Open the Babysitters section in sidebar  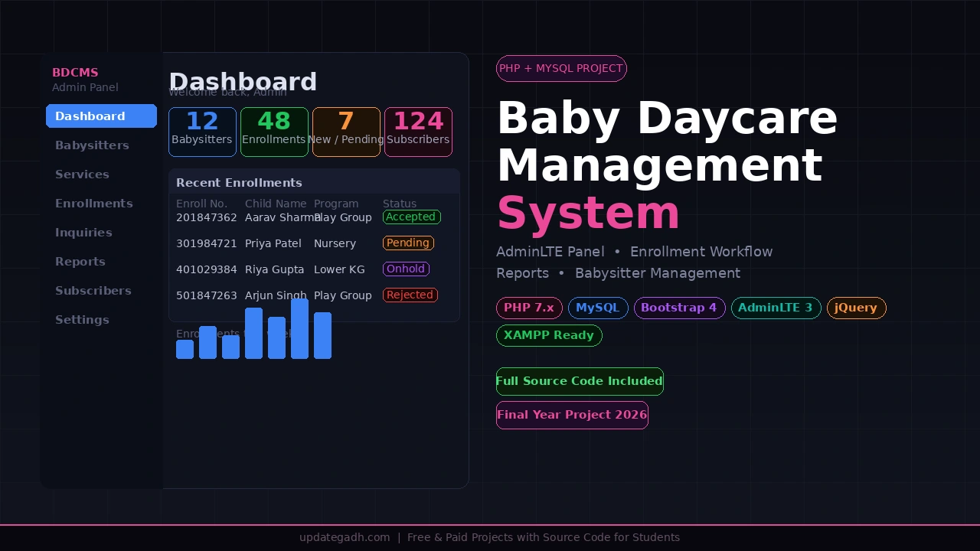click(x=92, y=145)
